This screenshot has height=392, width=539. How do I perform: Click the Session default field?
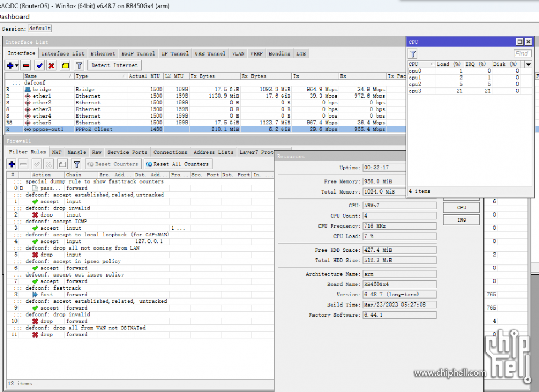point(40,29)
